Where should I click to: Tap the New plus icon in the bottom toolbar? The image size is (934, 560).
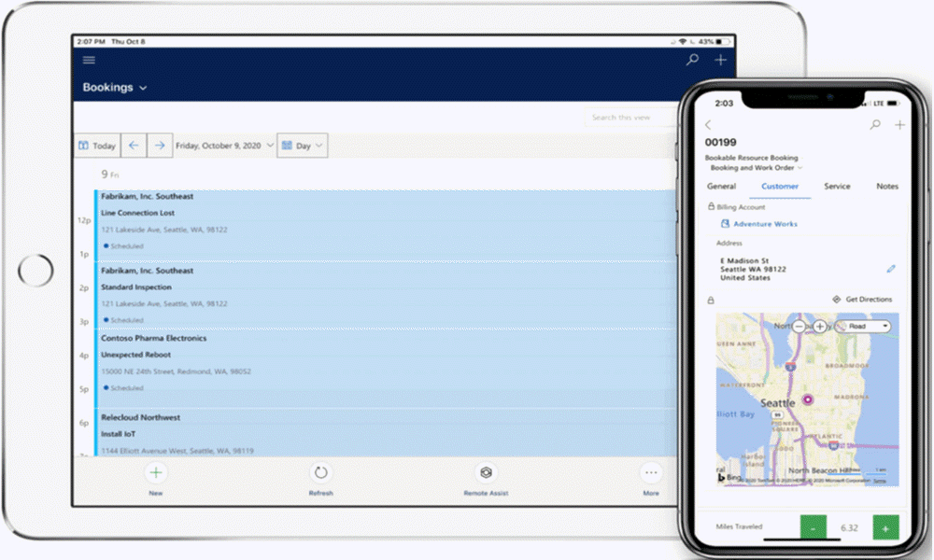coord(155,473)
